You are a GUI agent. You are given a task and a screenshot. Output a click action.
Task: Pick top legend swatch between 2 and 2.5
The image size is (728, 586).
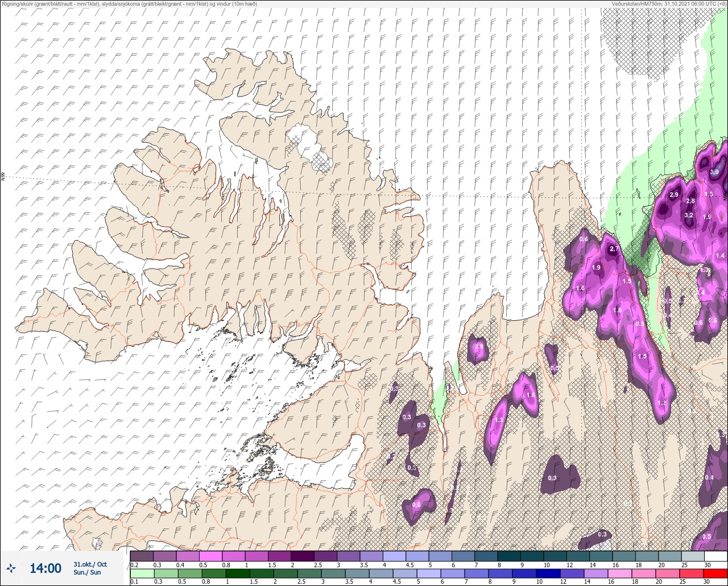pos(302,556)
